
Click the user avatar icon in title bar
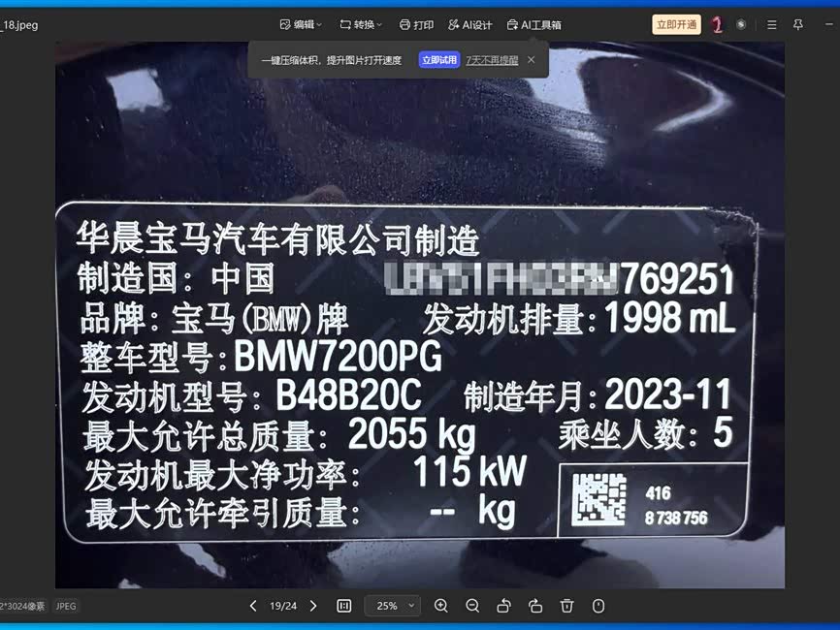(x=717, y=24)
